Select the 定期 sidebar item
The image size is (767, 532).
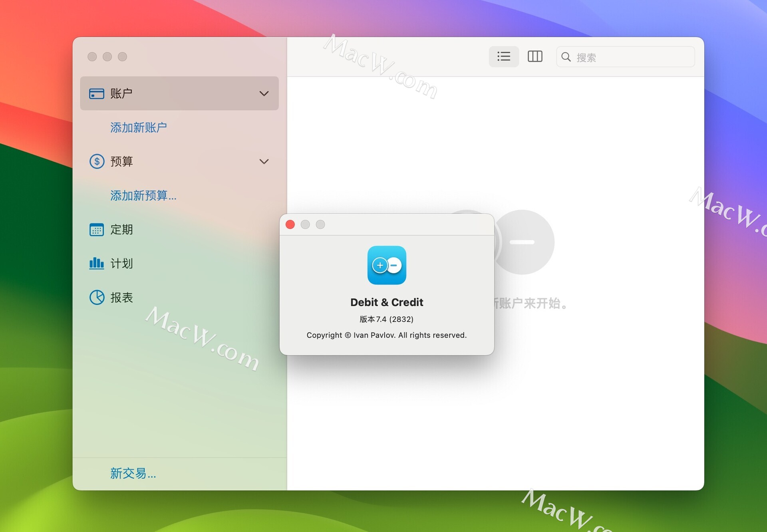coord(179,230)
